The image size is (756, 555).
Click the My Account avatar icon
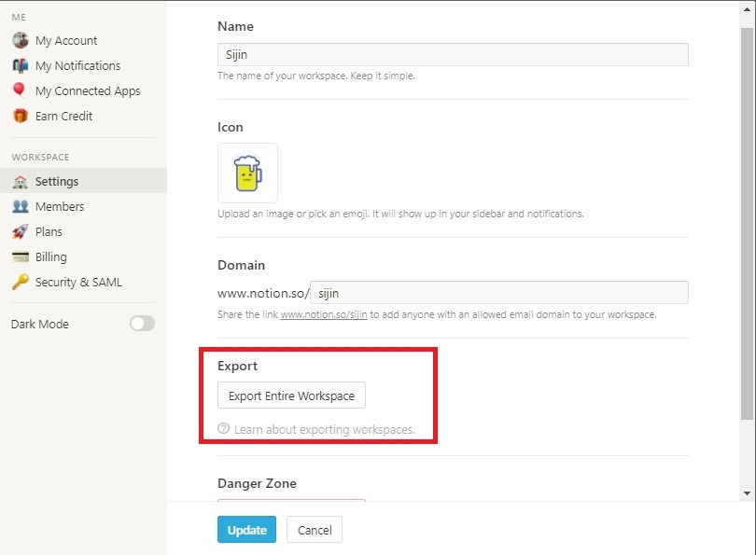point(20,40)
